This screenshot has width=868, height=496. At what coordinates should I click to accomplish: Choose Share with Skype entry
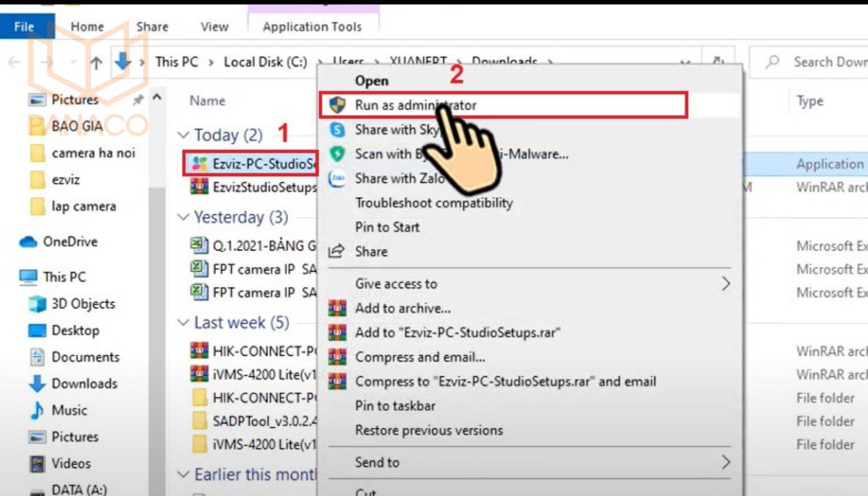(397, 130)
